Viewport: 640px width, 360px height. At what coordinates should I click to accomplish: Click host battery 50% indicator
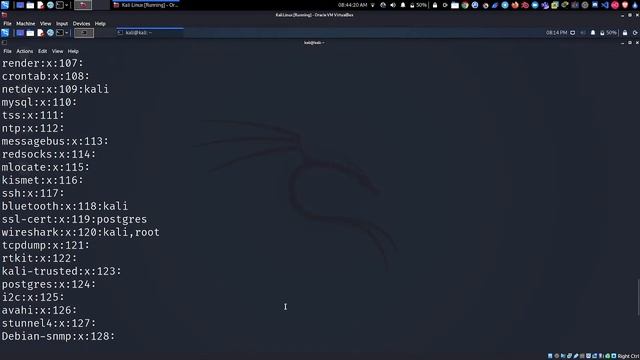(418, 5)
